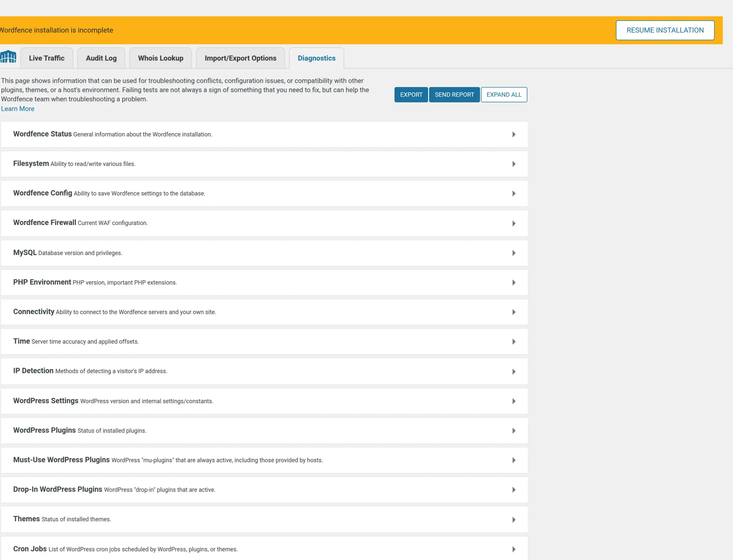Viewport: 733px width, 560px height.
Task: Expand the Wordfence Config section arrow
Action: [x=514, y=194]
